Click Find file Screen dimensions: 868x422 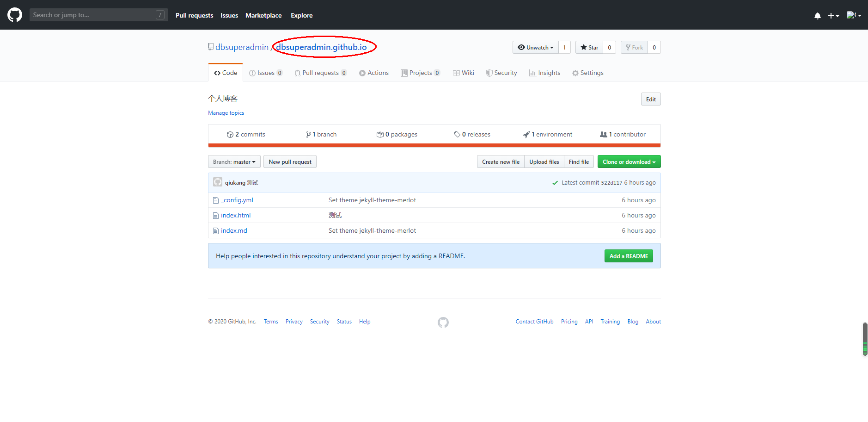point(579,161)
